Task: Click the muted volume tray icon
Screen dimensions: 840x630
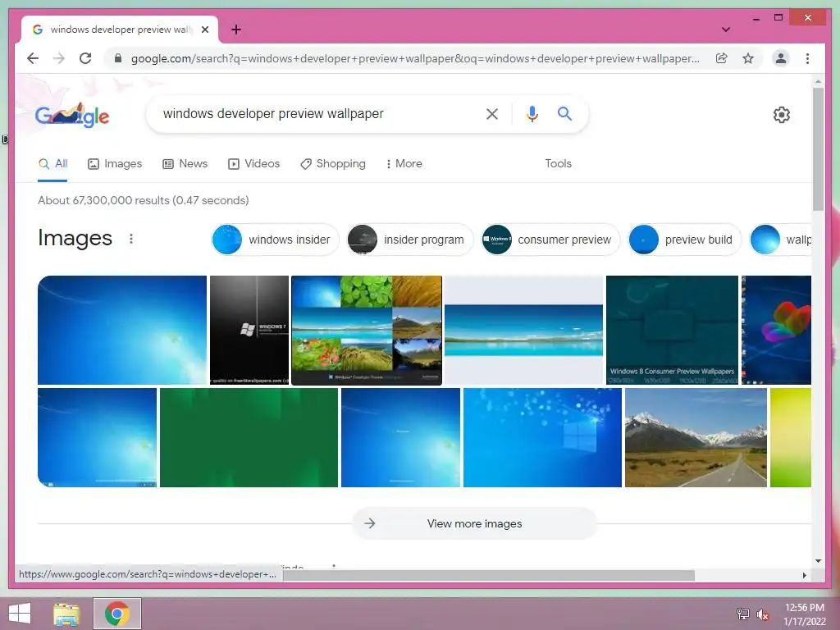Action: (763, 614)
